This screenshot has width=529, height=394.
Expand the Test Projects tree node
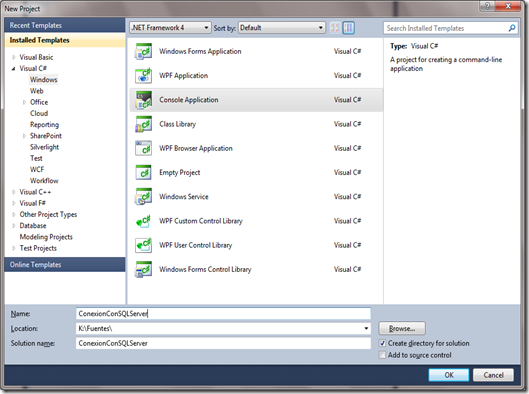coord(14,248)
